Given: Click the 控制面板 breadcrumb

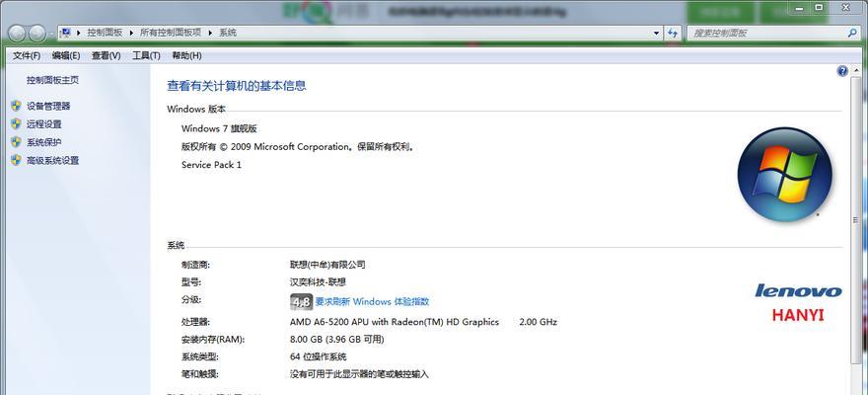Looking at the screenshot, I should 105,33.
